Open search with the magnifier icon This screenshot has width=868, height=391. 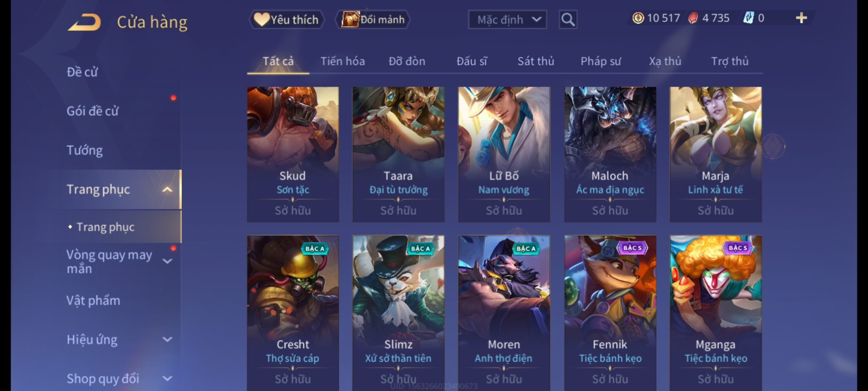click(568, 20)
